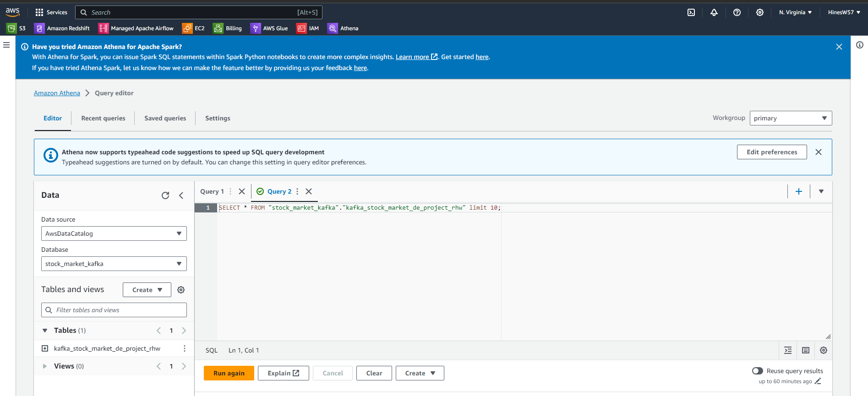
Task: Close the Query 2 tab
Action: 309,191
